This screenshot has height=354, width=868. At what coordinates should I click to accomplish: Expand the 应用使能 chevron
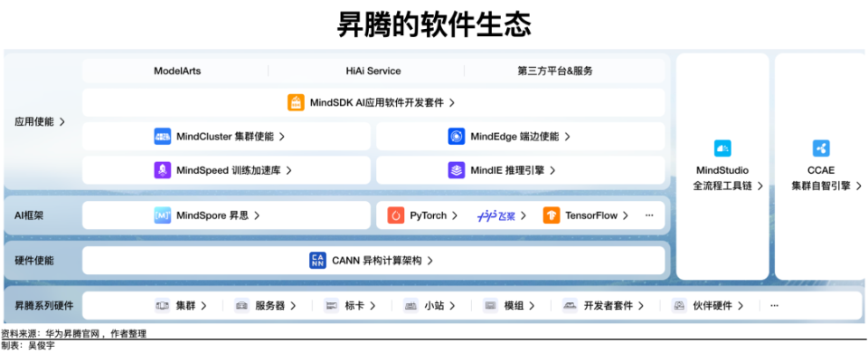pyautogui.click(x=61, y=122)
